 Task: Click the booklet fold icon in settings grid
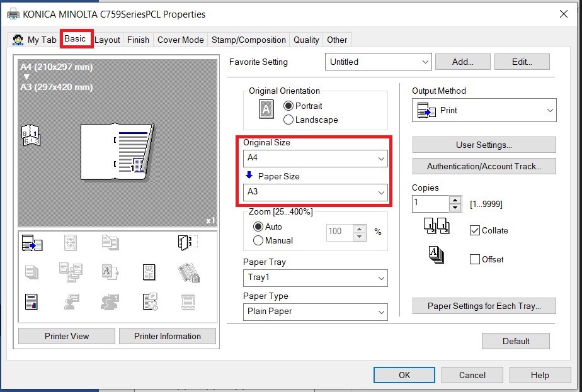[187, 243]
